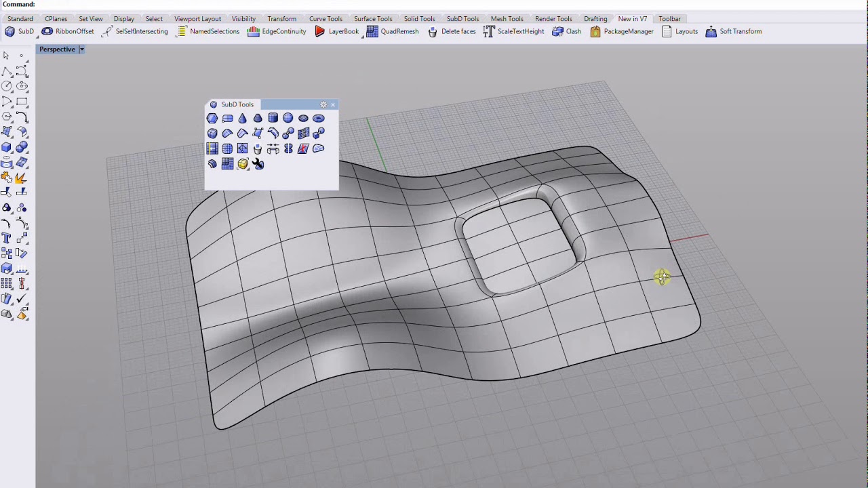
Task: Select the SubD plane tool in SubD Tools
Action: tap(228, 119)
